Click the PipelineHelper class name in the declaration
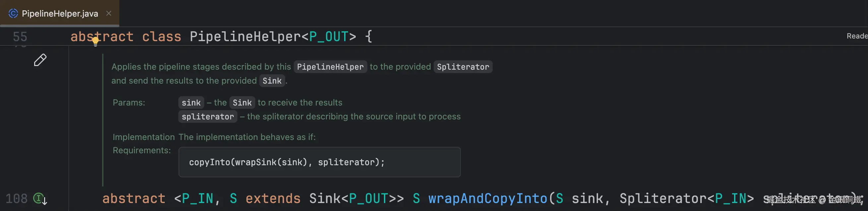 [x=245, y=36]
